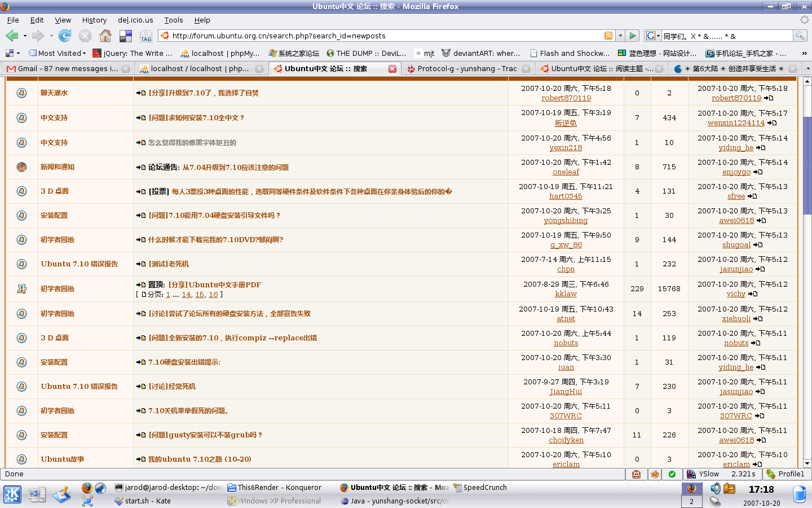Open topic 求如何安装7.10全中文
Viewport: 812px width, 508px height.
pyautogui.click(x=196, y=118)
